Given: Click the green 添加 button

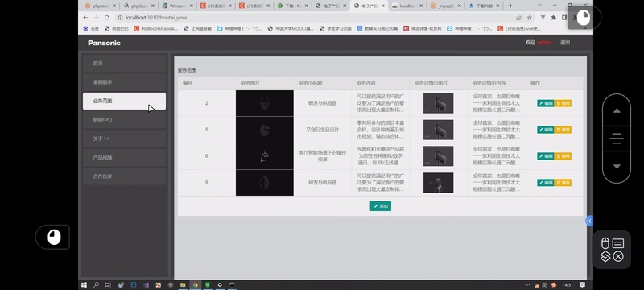Looking at the screenshot, I should pyautogui.click(x=380, y=206).
